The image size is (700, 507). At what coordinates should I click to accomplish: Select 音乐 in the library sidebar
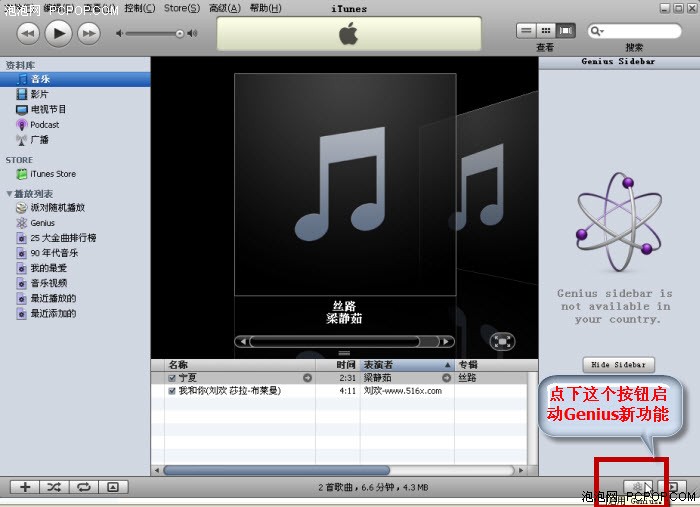tap(75, 79)
